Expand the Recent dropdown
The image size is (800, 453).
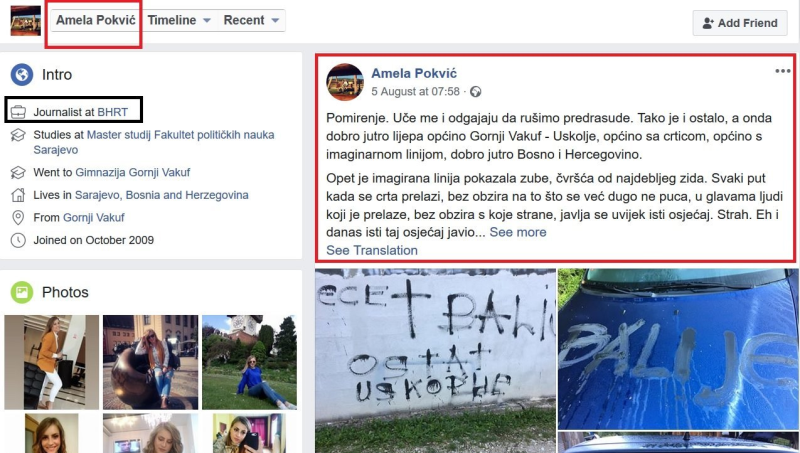pyautogui.click(x=252, y=20)
